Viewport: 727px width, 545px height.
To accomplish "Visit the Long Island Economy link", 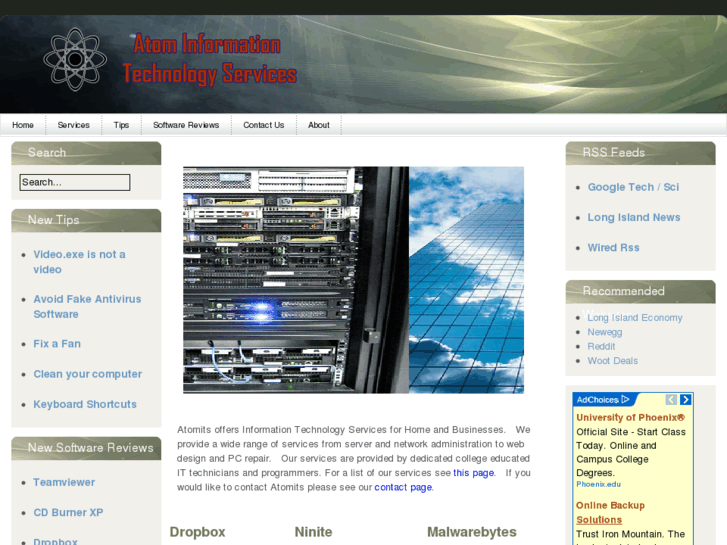I will pos(635,318).
